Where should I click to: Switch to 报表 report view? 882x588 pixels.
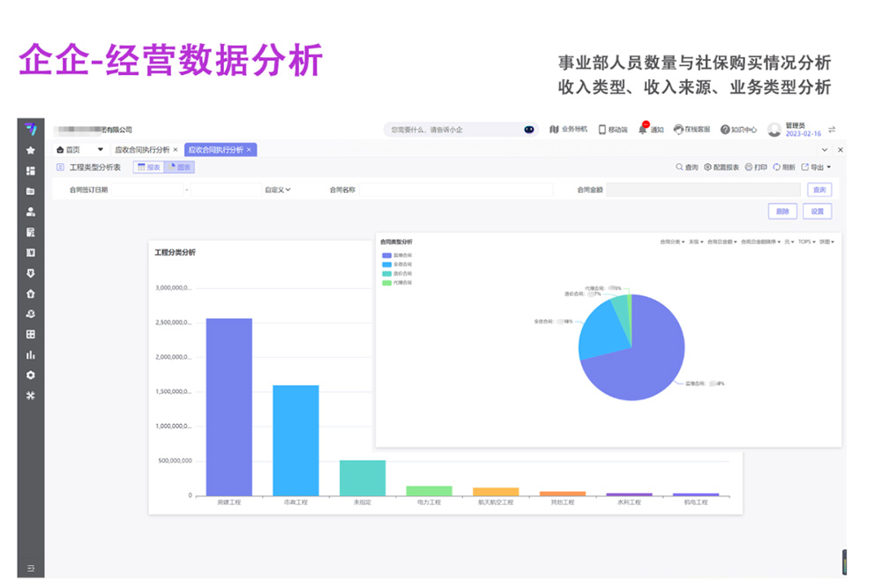click(x=148, y=167)
